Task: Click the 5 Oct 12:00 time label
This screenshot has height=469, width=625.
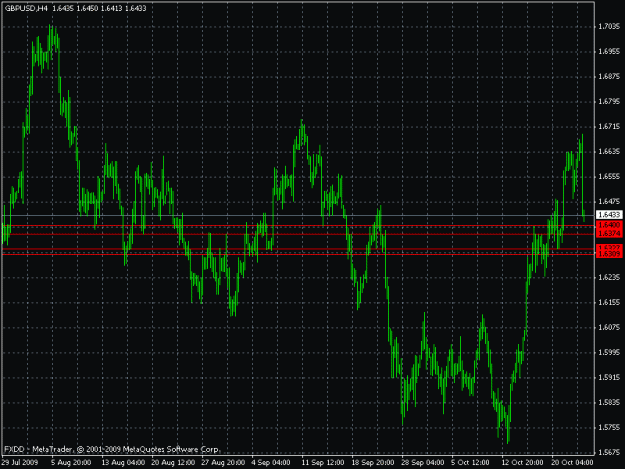Action: coord(470,463)
